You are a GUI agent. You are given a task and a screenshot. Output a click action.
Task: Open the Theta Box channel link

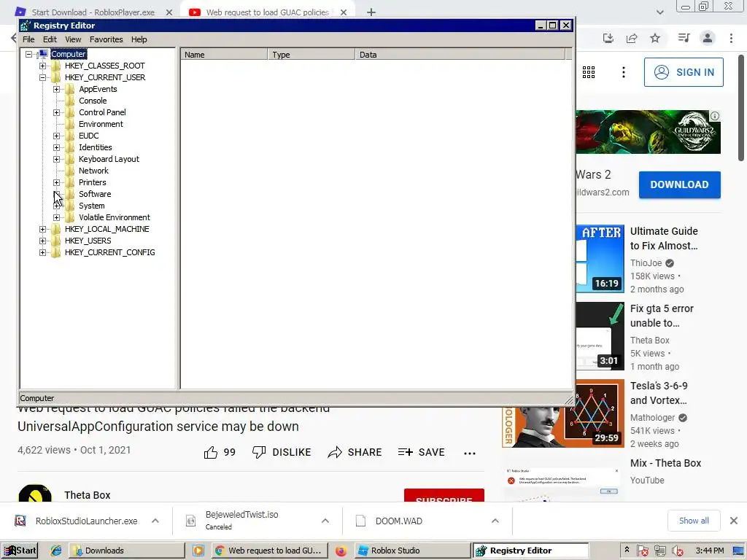tap(88, 495)
